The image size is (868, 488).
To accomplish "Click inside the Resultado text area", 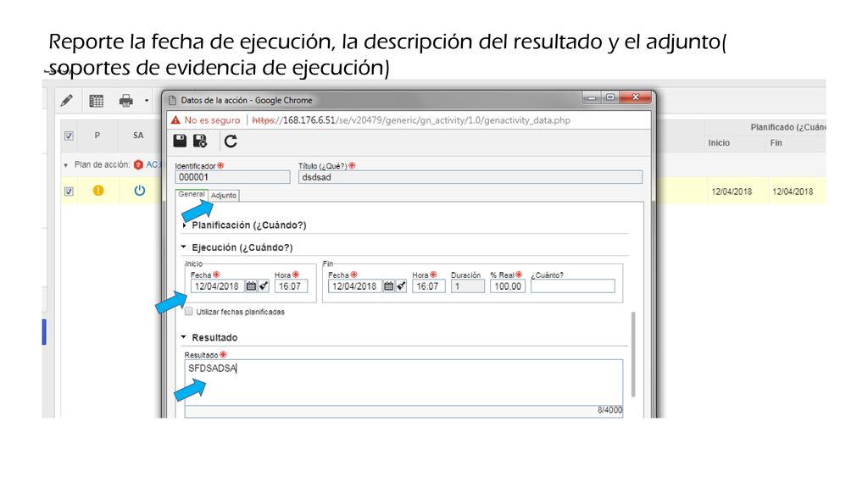I will pyautogui.click(x=403, y=383).
